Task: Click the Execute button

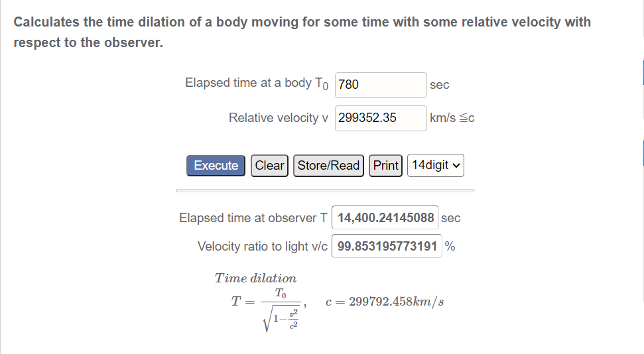Action: (x=216, y=166)
